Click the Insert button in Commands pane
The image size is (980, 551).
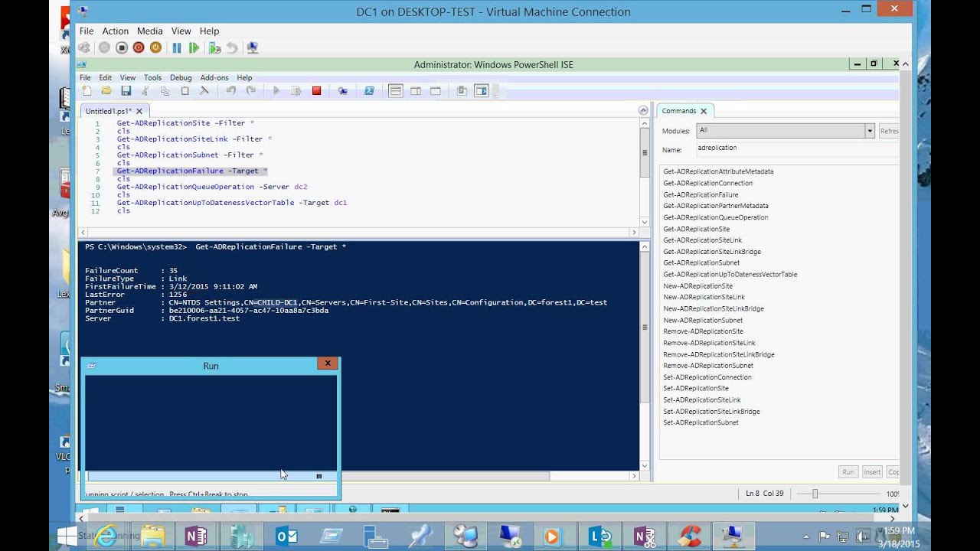tap(872, 472)
